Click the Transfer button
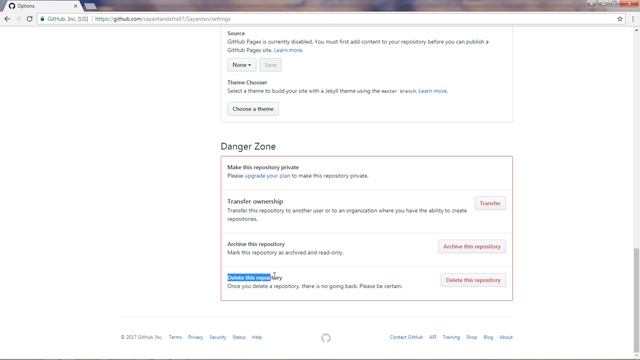The height and width of the screenshot is (360, 640). pos(490,203)
